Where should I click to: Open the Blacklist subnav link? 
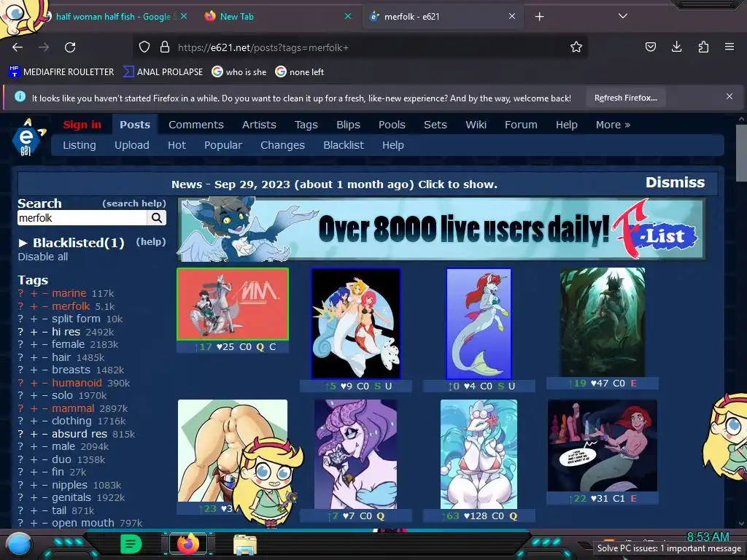pos(344,145)
